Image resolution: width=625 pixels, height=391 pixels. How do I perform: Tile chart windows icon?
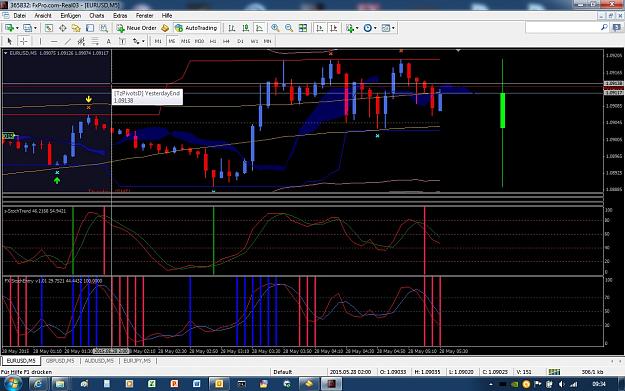[x=303, y=28]
